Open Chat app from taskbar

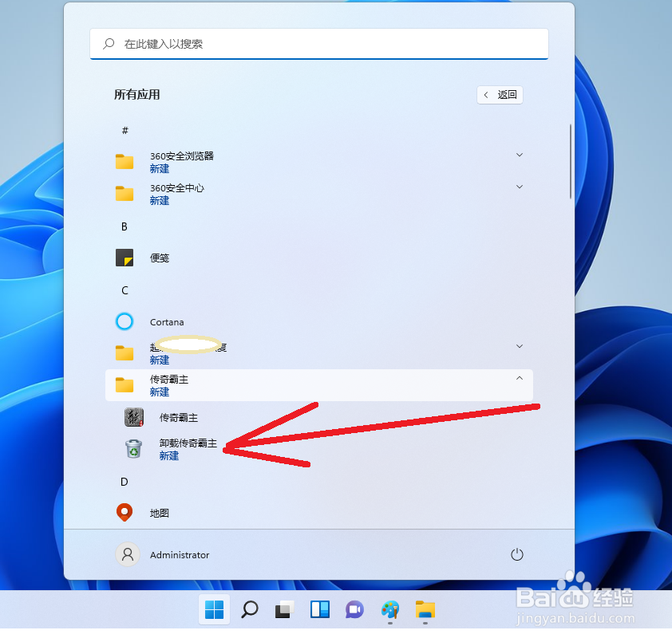coord(355,609)
